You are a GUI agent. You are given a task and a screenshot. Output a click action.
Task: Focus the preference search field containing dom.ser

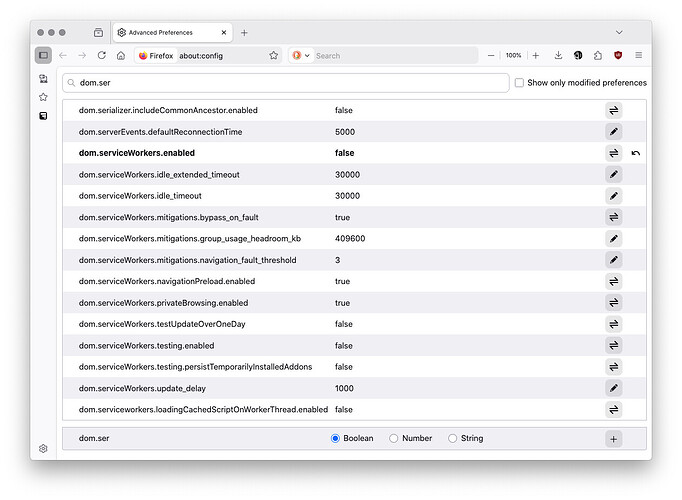(286, 83)
